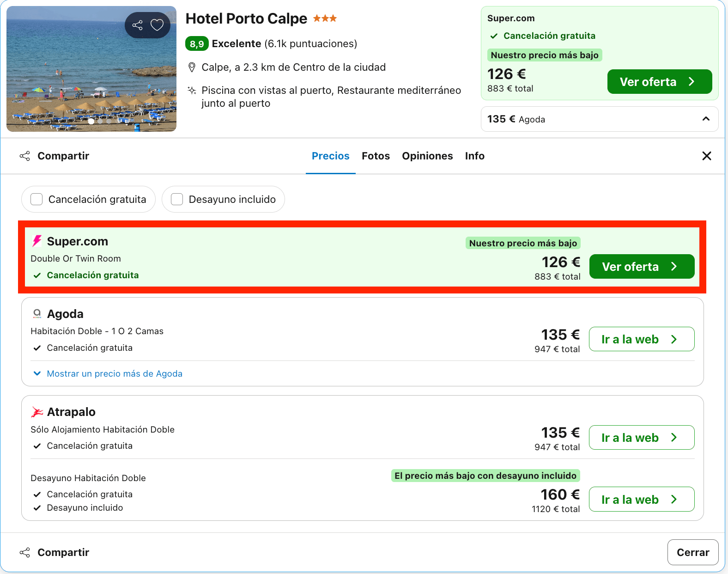The height and width of the screenshot is (574, 728).
Task: Click Excelente (6.1k puntuaciones) rating text
Action: [285, 44]
